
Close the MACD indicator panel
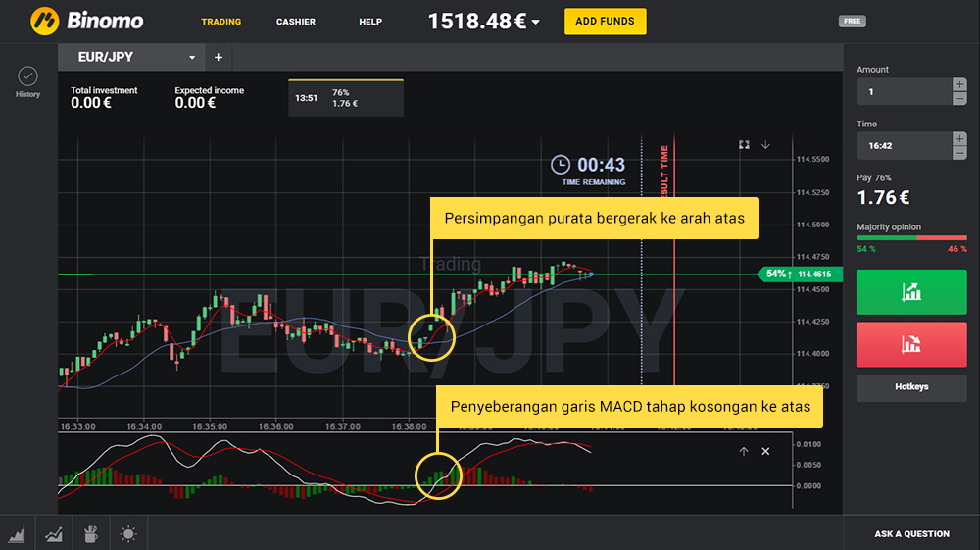tap(765, 451)
